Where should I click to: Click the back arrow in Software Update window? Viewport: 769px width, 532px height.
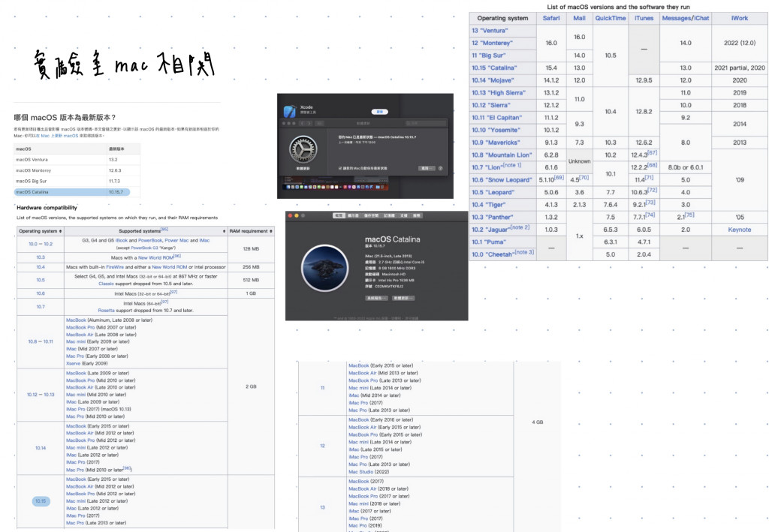coord(303,124)
